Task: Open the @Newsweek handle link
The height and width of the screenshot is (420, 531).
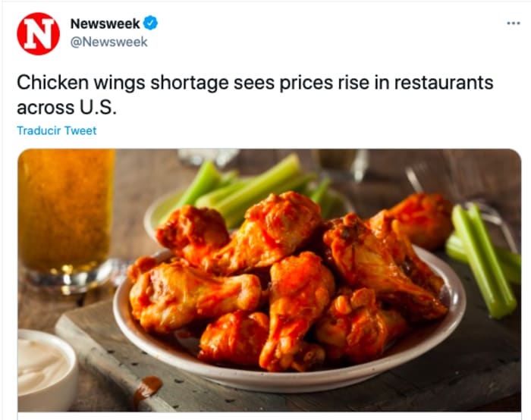Action: (x=108, y=42)
